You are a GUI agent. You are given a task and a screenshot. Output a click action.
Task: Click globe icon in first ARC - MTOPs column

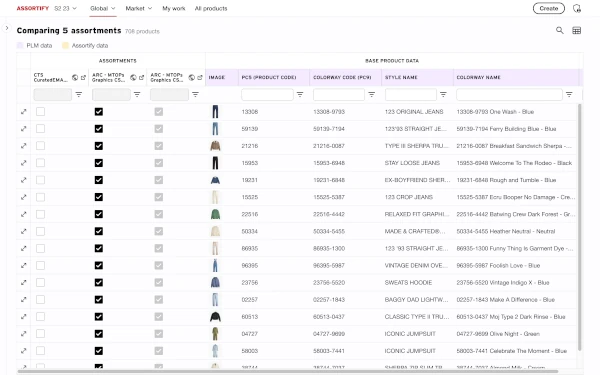(133, 77)
